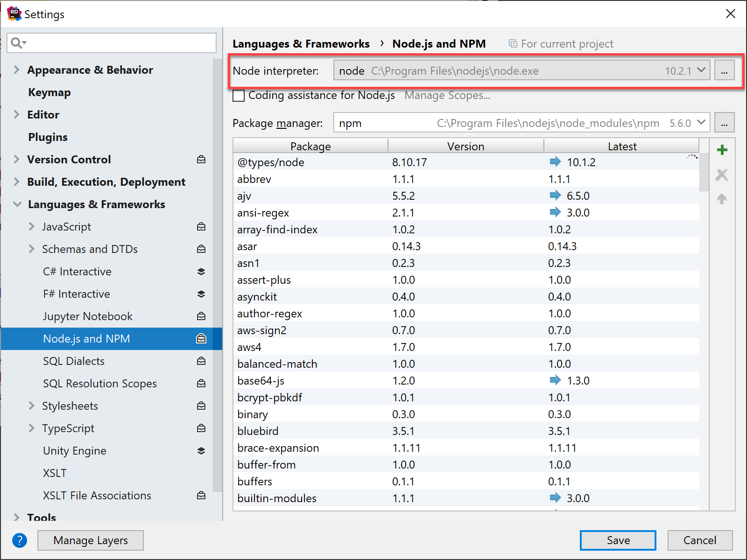Select Plugins settings page
Image resolution: width=747 pixels, height=560 pixels.
[48, 137]
